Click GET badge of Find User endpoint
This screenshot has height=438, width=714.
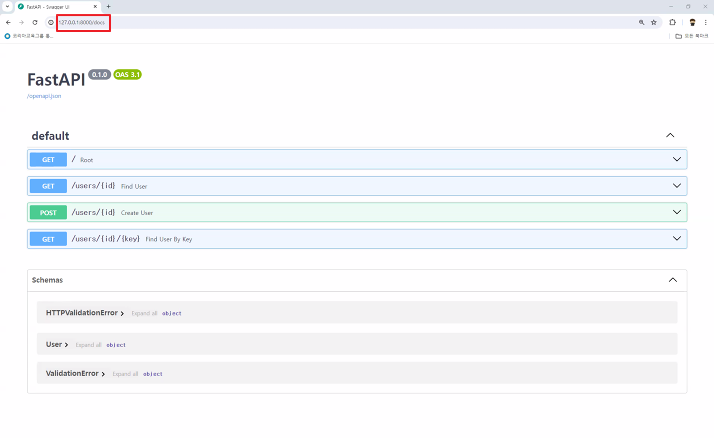pos(48,186)
